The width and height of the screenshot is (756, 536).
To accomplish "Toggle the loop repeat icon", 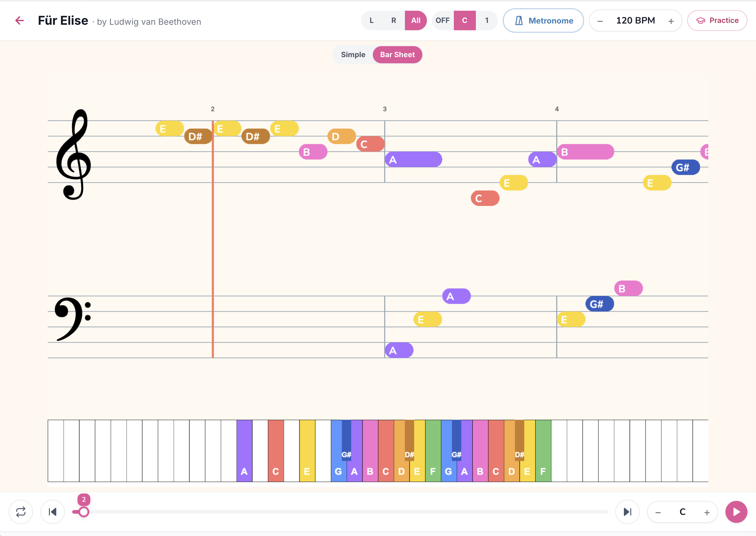I will tap(21, 512).
